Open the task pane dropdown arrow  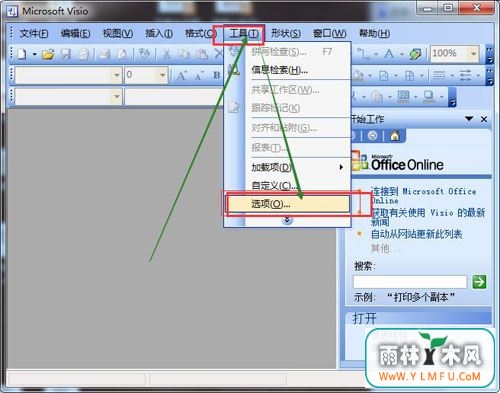click(469, 119)
